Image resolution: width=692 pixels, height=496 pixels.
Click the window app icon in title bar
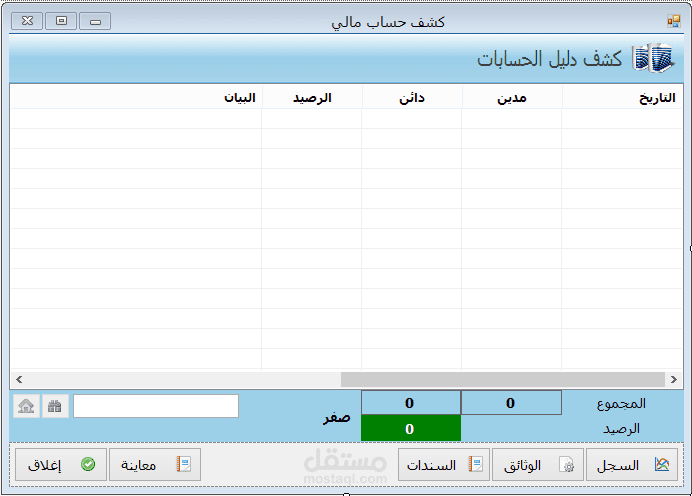click(673, 21)
